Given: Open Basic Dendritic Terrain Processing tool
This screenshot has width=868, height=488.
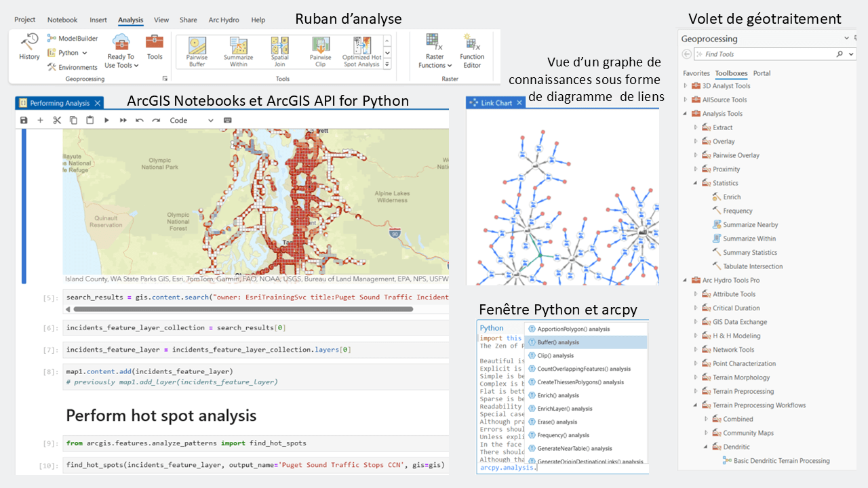Looking at the screenshot, I should 776,460.
